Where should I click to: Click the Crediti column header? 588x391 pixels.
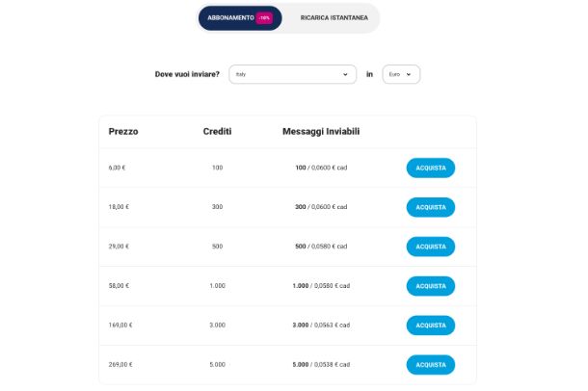point(217,131)
